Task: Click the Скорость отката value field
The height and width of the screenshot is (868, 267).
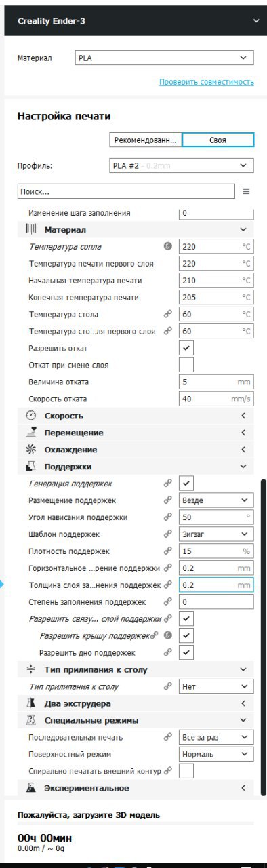Action: point(216,399)
